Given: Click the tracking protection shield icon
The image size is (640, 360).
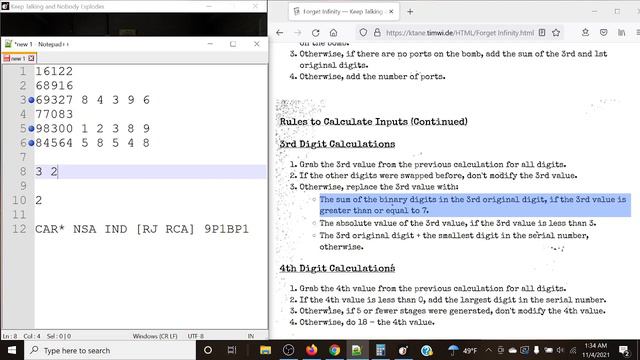Looking at the screenshot, I should 363,33.
